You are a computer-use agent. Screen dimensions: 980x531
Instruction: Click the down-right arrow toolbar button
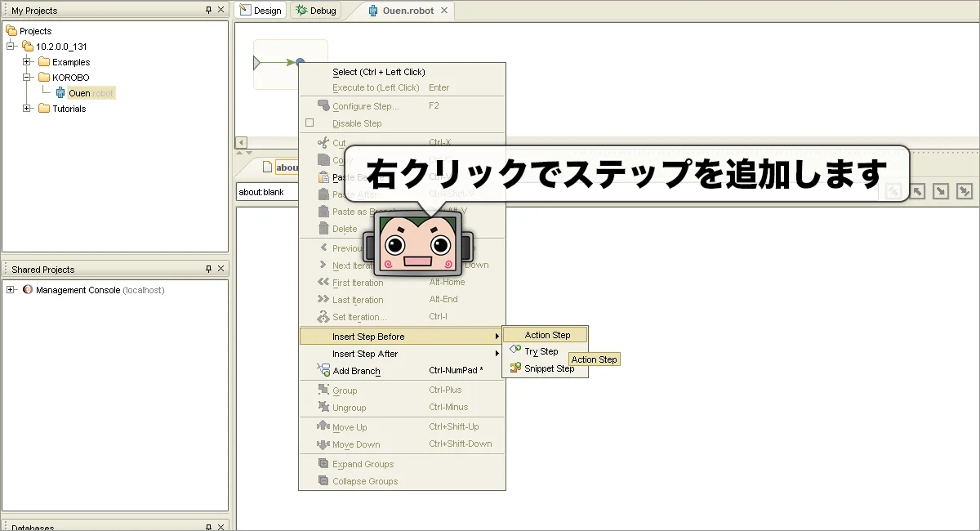click(941, 190)
